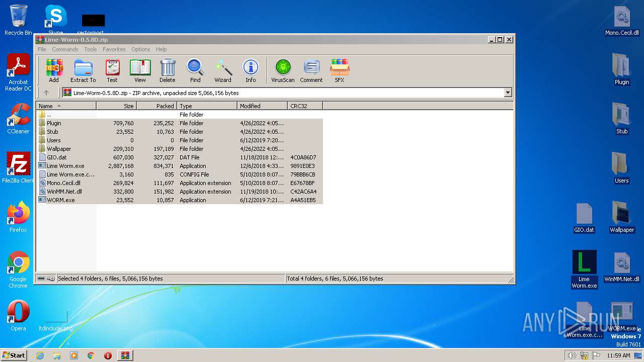Viewport: 644px width, 362px height.
Task: Open Google Chrome desktop shortcut
Action: (x=18, y=270)
